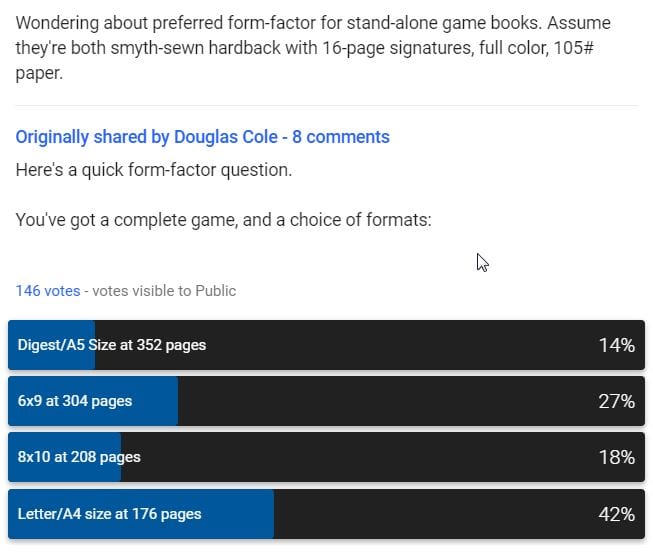Open the 146 votes link
The width and height of the screenshot is (653, 558).
click(48, 291)
